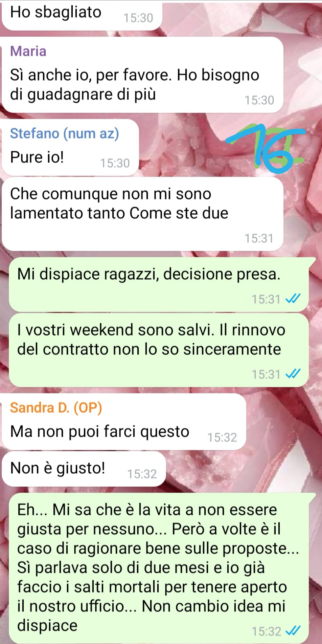The width and height of the screenshot is (322, 644).
Task: Tap 'Ma non puoi farci questo' message
Action: click(x=124, y=422)
